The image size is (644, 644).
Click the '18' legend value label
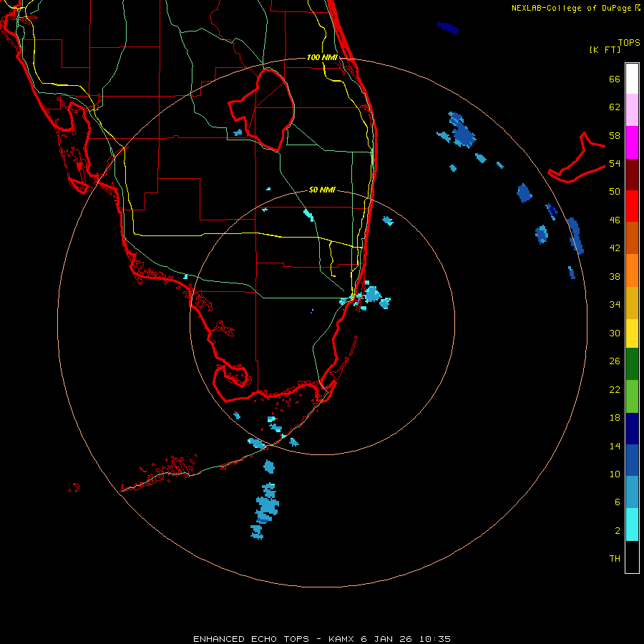615,418
